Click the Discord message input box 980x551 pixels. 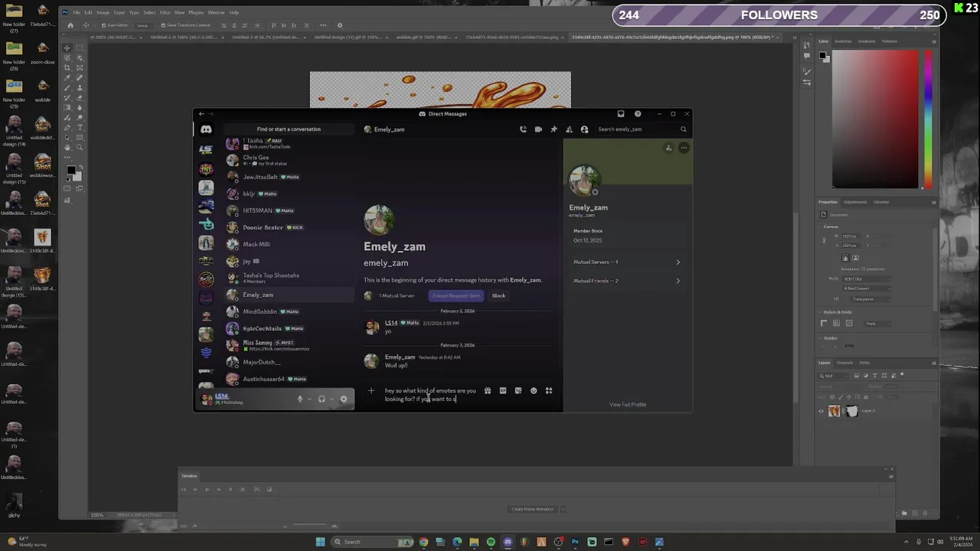point(430,395)
